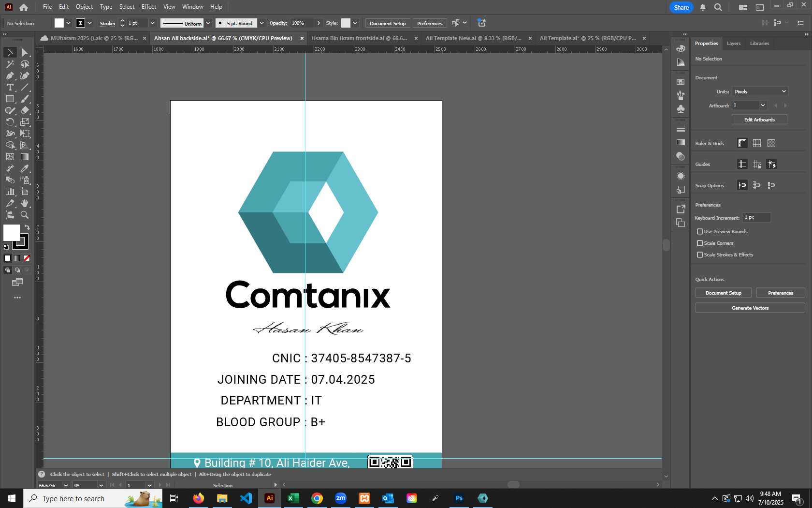Select the Curvature tool
This screenshot has height=508, width=812.
[x=25, y=75]
